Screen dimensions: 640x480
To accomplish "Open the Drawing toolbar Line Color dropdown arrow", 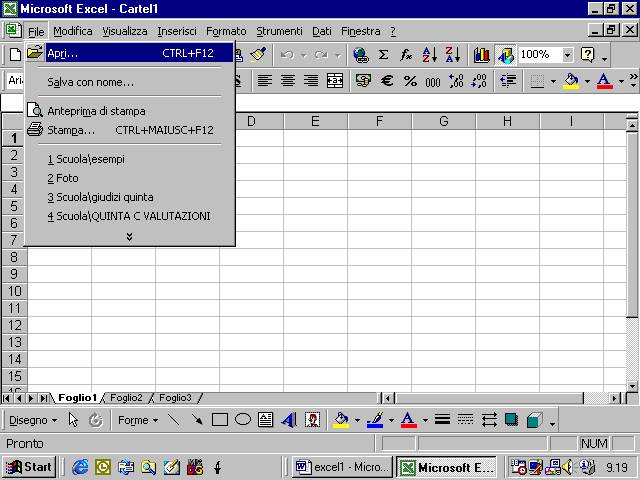I will (391, 420).
